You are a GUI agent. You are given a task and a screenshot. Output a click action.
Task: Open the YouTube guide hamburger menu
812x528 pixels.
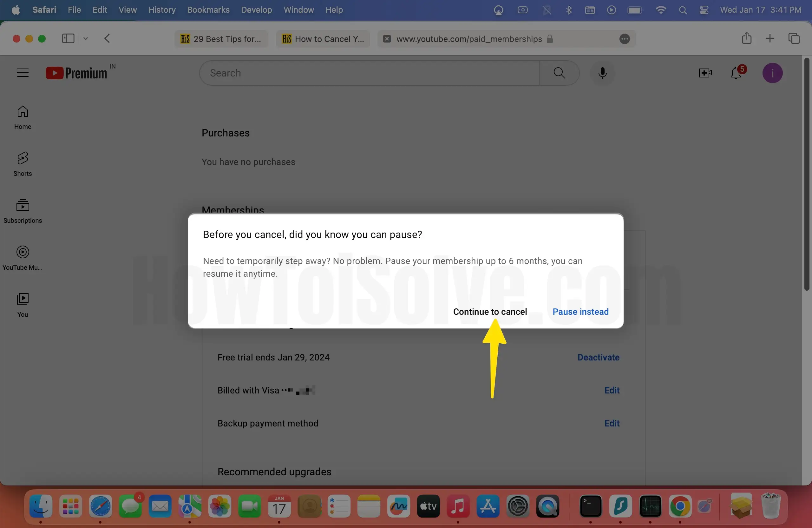(23, 73)
